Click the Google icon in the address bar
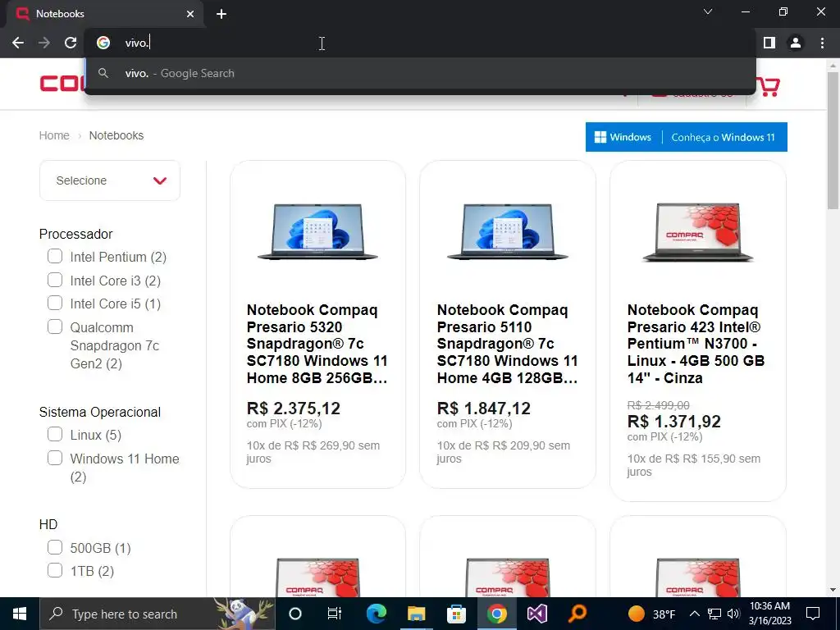This screenshot has width=840, height=630. 103,43
